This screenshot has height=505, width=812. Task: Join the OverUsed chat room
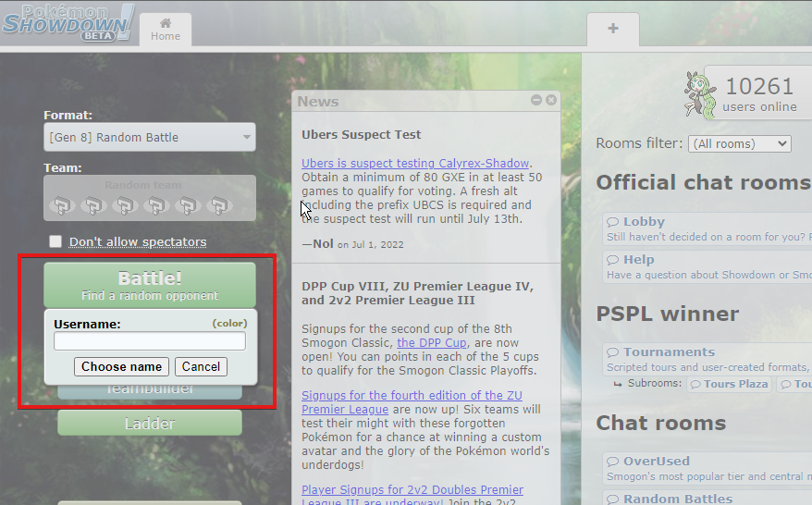pyautogui.click(x=707, y=468)
